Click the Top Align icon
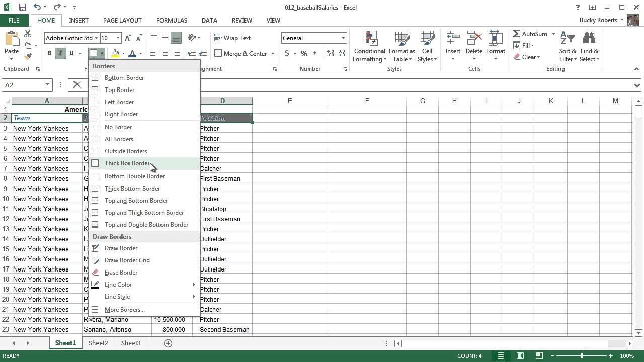This screenshot has width=644, height=362. coord(153,38)
